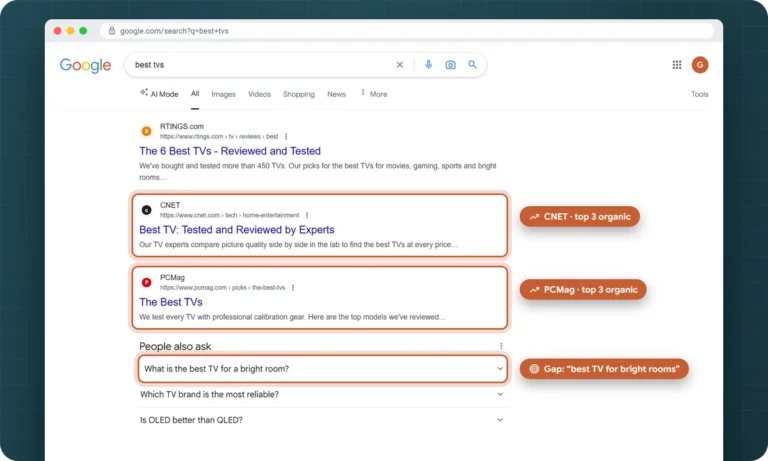This screenshot has width=768, height=461.
Task: Open the People also ask options menu
Action: coord(501,346)
